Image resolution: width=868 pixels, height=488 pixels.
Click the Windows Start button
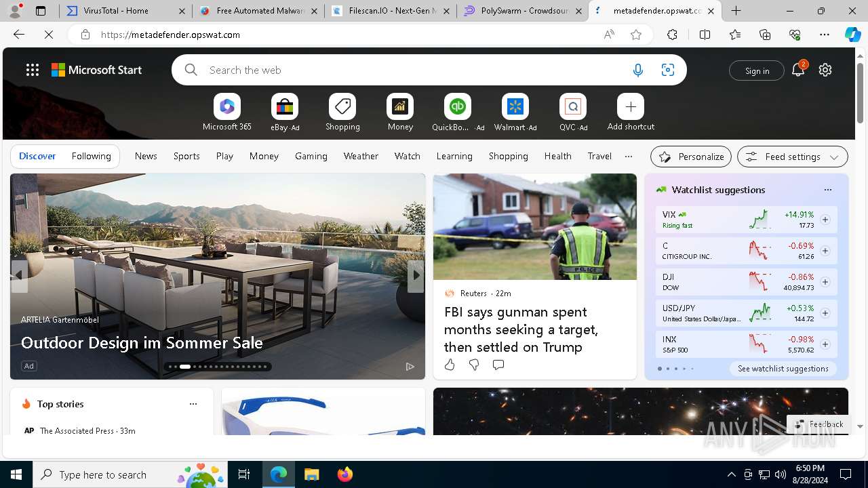(x=16, y=474)
